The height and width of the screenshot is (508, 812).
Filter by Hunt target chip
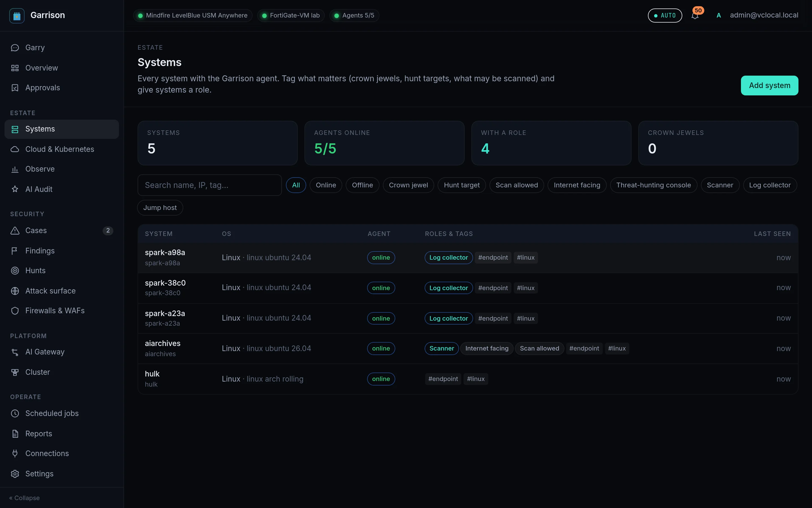(462, 185)
